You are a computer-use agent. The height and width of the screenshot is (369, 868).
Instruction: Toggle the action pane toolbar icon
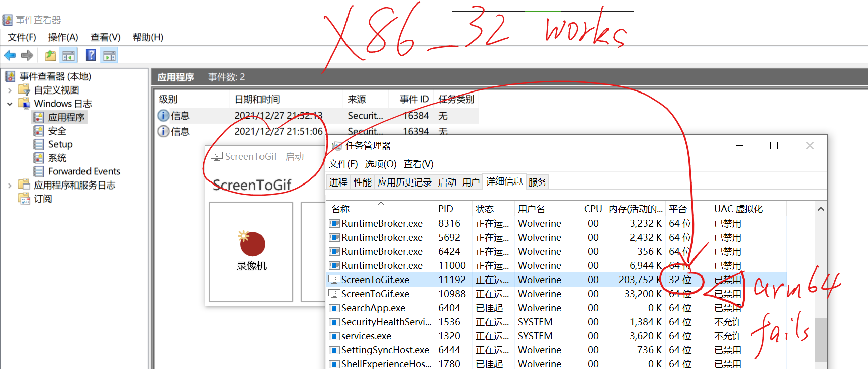pyautogui.click(x=109, y=55)
